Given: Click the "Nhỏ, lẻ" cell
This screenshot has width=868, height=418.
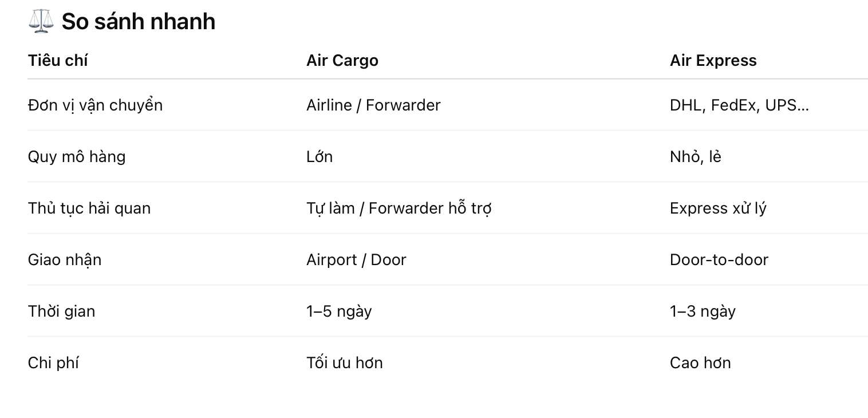Looking at the screenshot, I should (695, 157).
